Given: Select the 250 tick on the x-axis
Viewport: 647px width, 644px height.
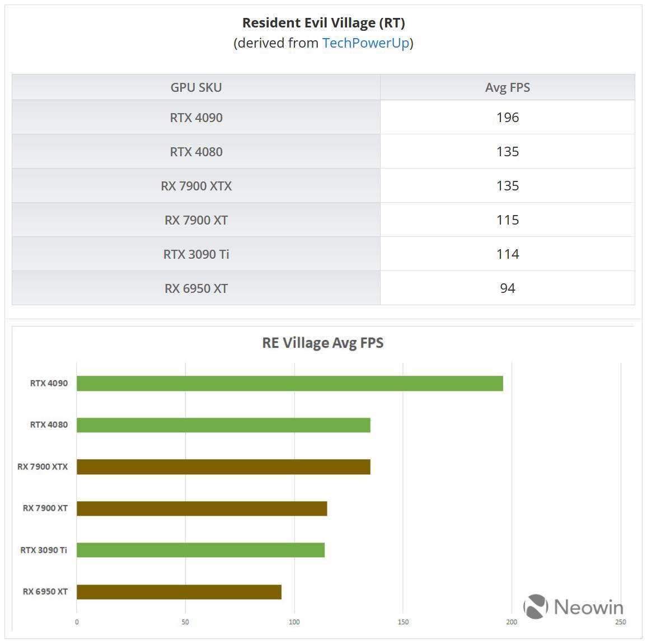Looking at the screenshot, I should coord(621,622).
